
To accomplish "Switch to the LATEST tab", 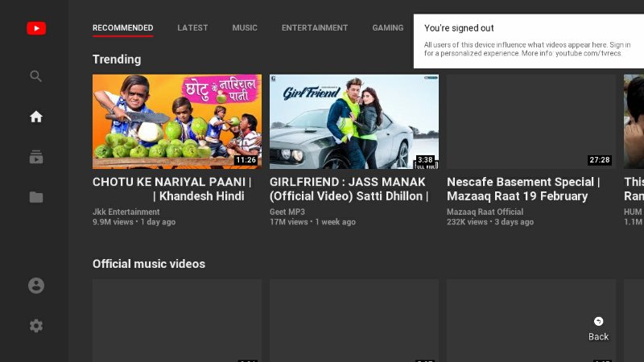I will 192,28.
